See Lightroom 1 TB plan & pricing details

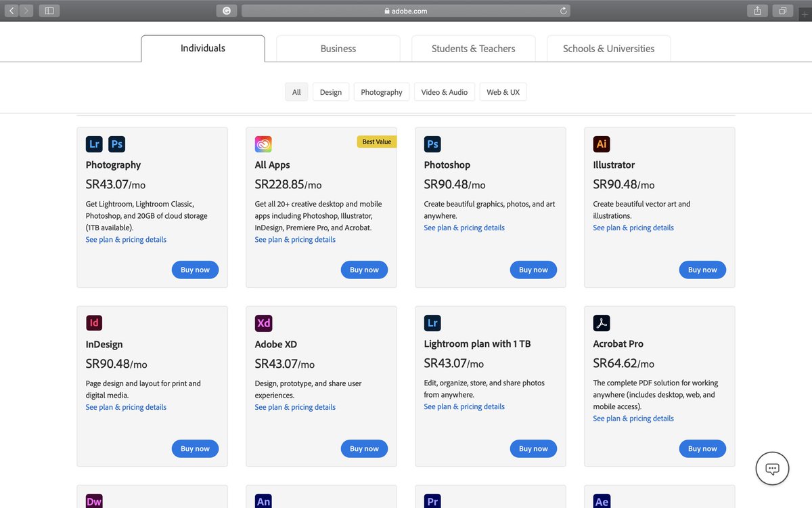click(464, 406)
